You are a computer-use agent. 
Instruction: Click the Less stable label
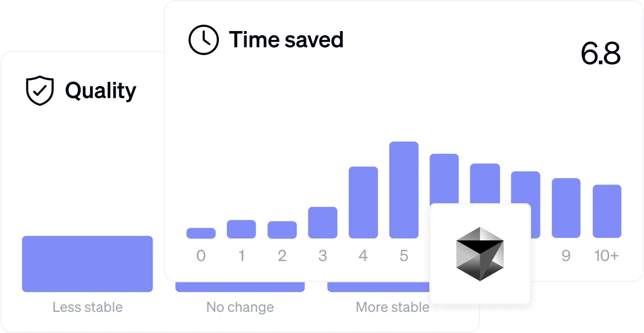coord(87,307)
